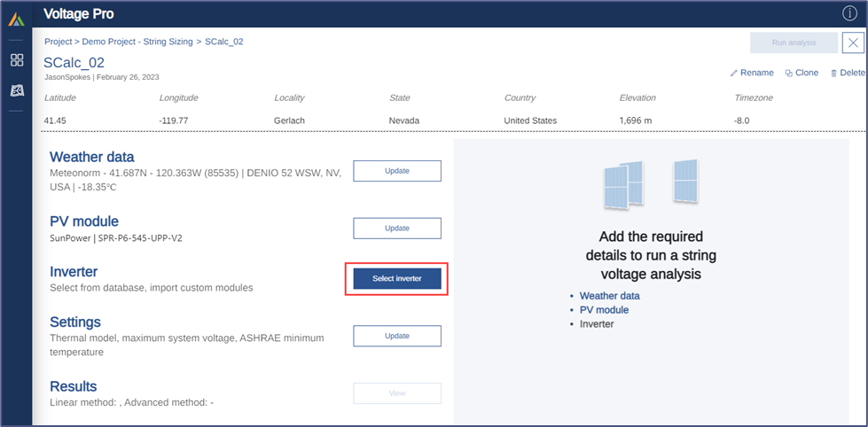The height and width of the screenshot is (427, 868).
Task: Click the Delete trash icon
Action: [x=833, y=73]
